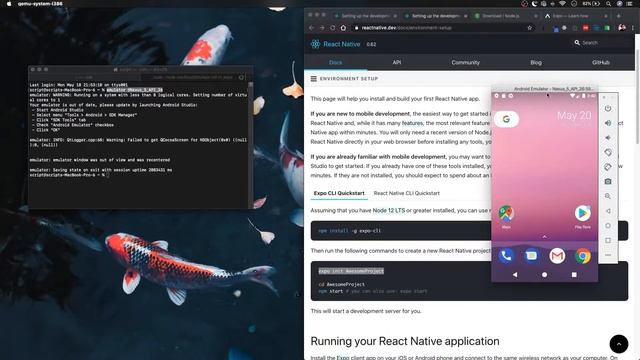This screenshot has height=360, width=640.
Task: Open qemu-system-i386 menu bar item
Action: click(x=40, y=4)
